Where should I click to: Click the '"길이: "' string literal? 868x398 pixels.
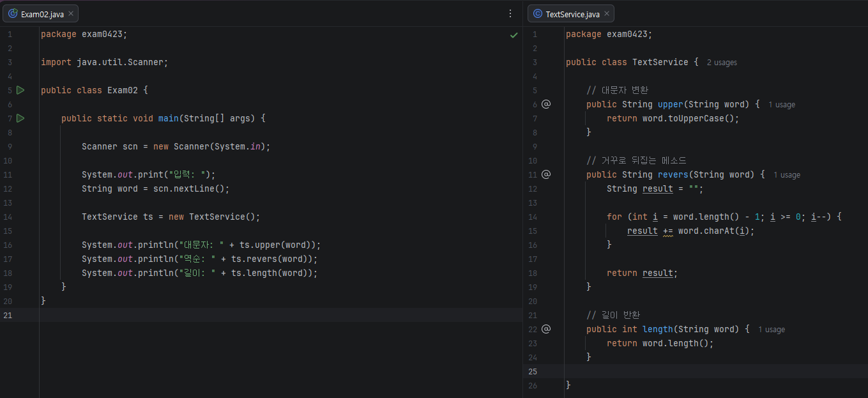[x=197, y=273]
